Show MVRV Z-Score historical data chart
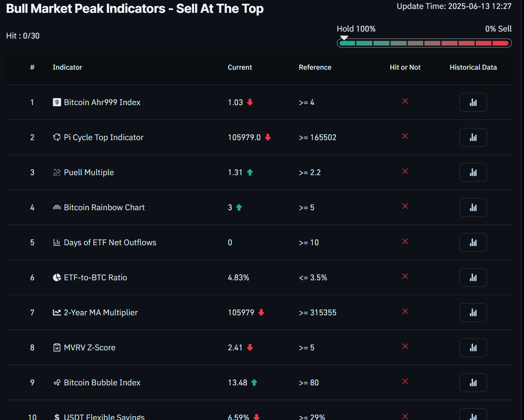Image resolution: width=524 pixels, height=420 pixels. pos(473,348)
